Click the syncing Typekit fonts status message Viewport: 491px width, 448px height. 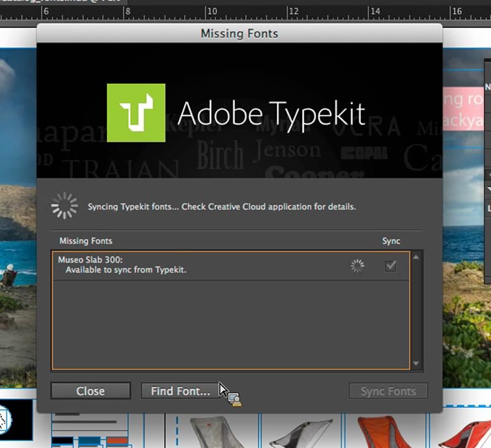click(222, 207)
